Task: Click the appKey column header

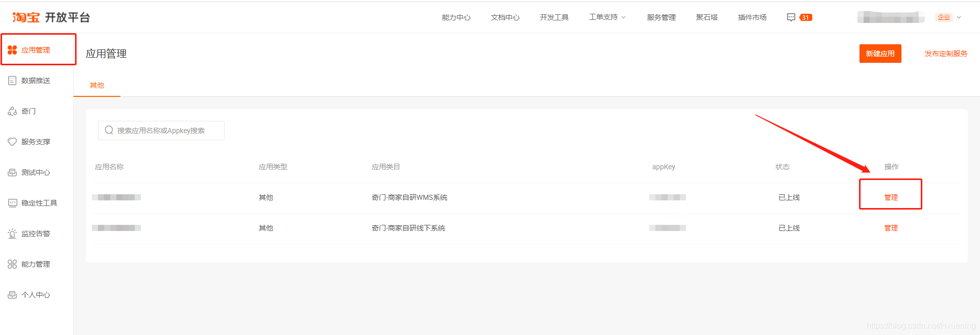Action: coord(664,167)
